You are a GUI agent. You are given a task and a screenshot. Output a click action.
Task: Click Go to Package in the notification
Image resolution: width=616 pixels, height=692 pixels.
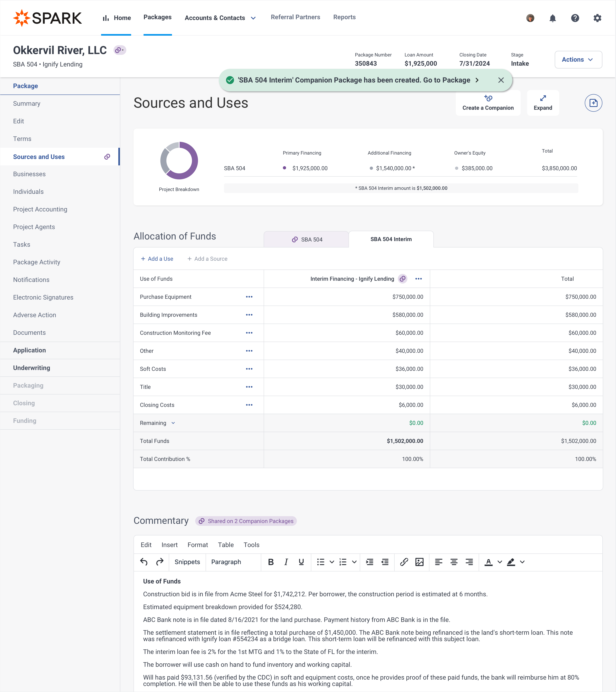[x=451, y=80]
